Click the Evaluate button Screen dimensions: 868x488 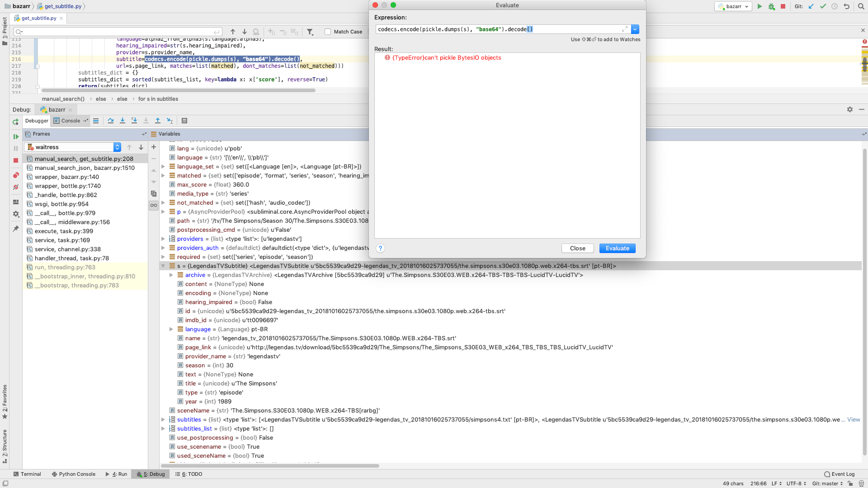coord(617,249)
